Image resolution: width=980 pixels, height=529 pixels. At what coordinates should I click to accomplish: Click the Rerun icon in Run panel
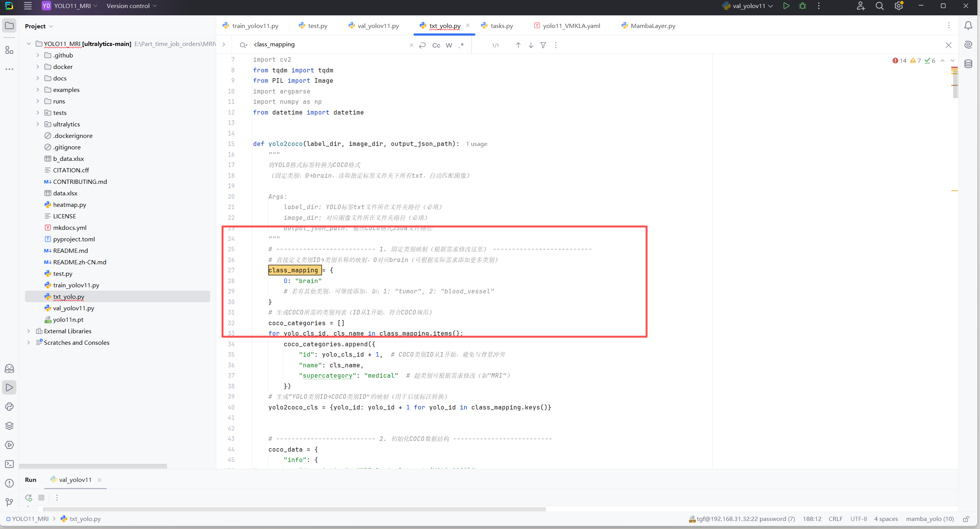pos(29,498)
